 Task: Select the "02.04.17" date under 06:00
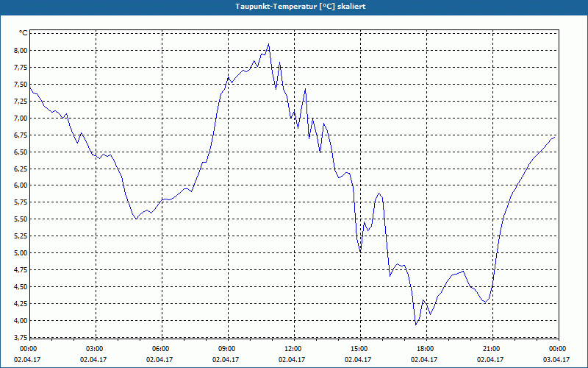[x=159, y=360]
